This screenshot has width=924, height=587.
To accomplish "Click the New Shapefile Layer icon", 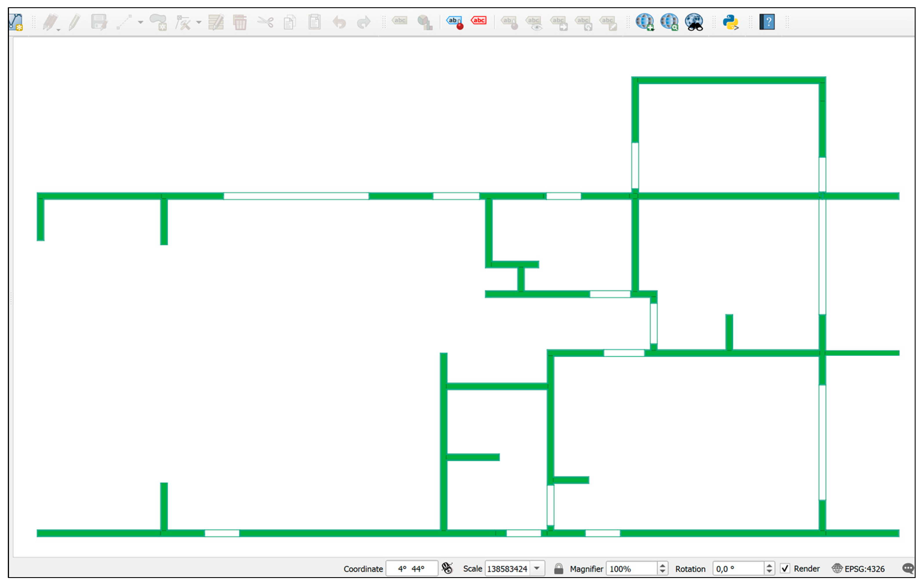I will click(16, 22).
